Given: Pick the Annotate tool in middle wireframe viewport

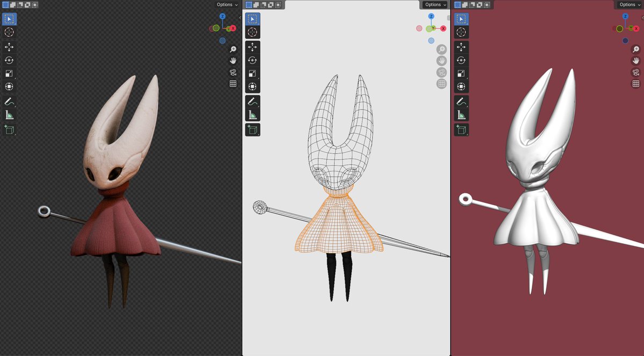Looking at the screenshot, I should (x=252, y=101).
